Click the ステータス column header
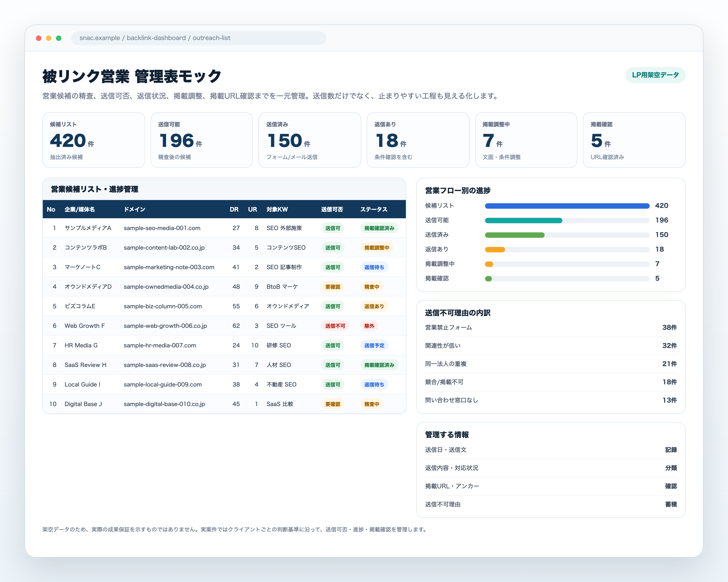The width and height of the screenshot is (728, 582). [x=374, y=209]
